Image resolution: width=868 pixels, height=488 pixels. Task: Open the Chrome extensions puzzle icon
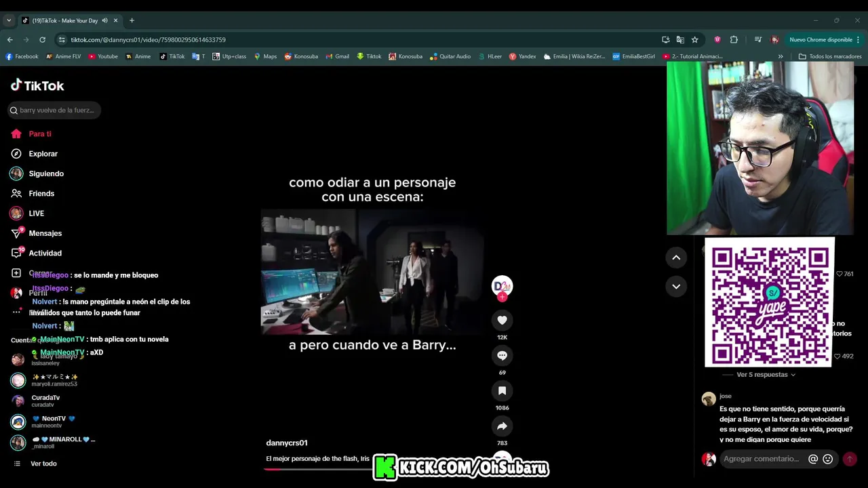tap(734, 40)
